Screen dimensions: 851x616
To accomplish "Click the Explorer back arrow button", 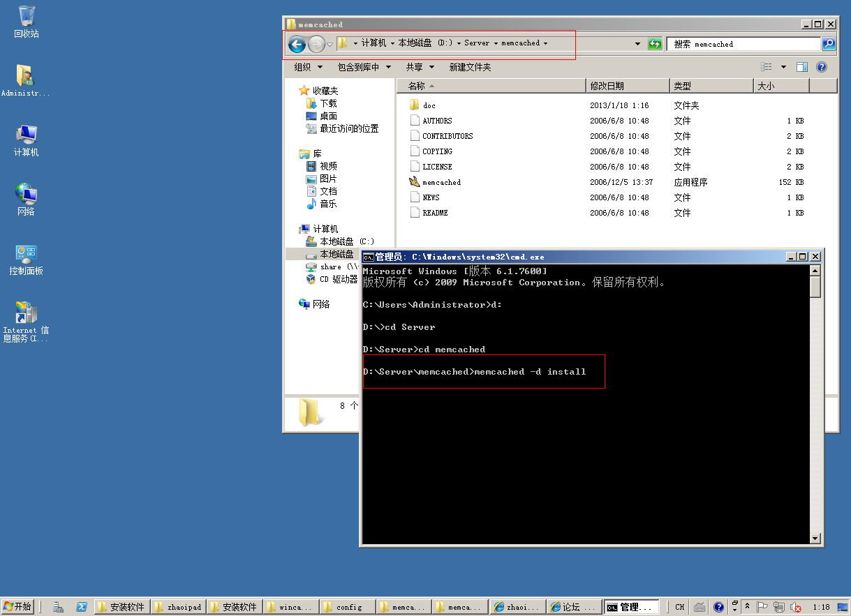I will (297, 45).
